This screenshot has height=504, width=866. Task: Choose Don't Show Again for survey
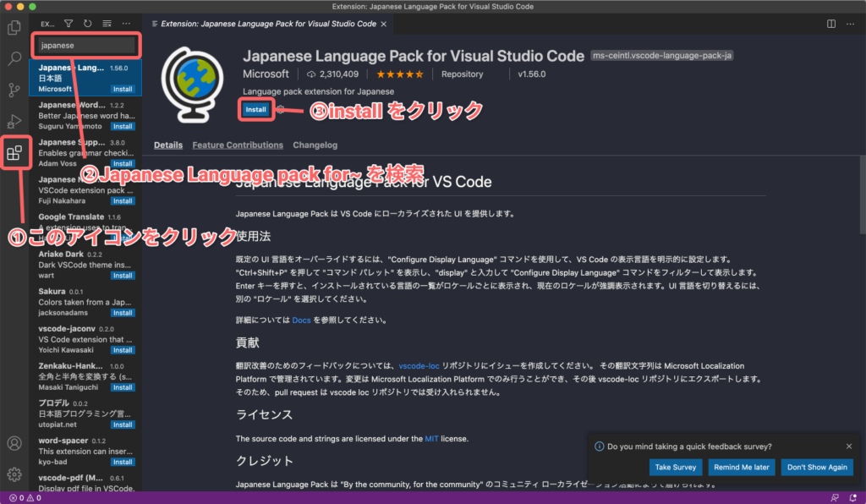tap(817, 467)
